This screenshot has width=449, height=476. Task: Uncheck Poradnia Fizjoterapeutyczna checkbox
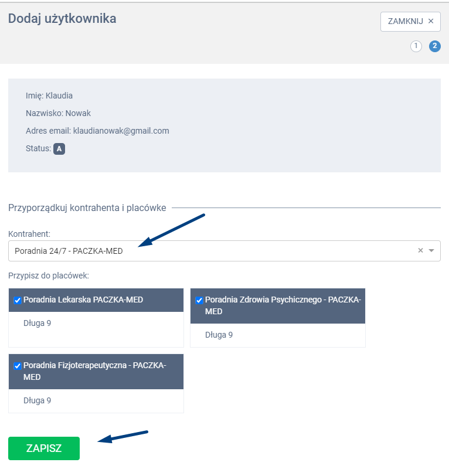[x=18, y=366]
